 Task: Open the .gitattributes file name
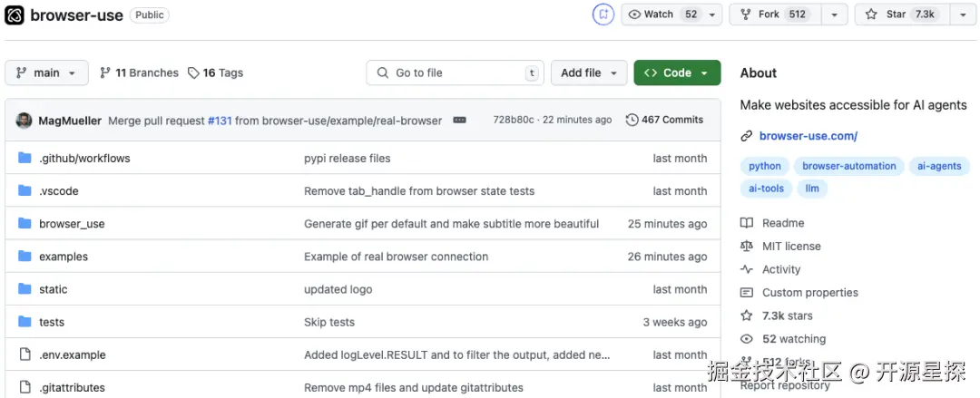tap(72, 388)
